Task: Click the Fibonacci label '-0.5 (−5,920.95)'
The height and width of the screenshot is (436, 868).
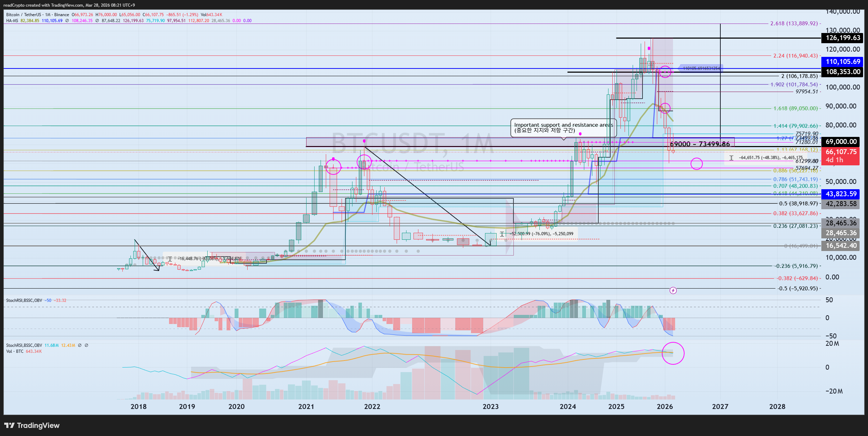Action: pos(798,289)
